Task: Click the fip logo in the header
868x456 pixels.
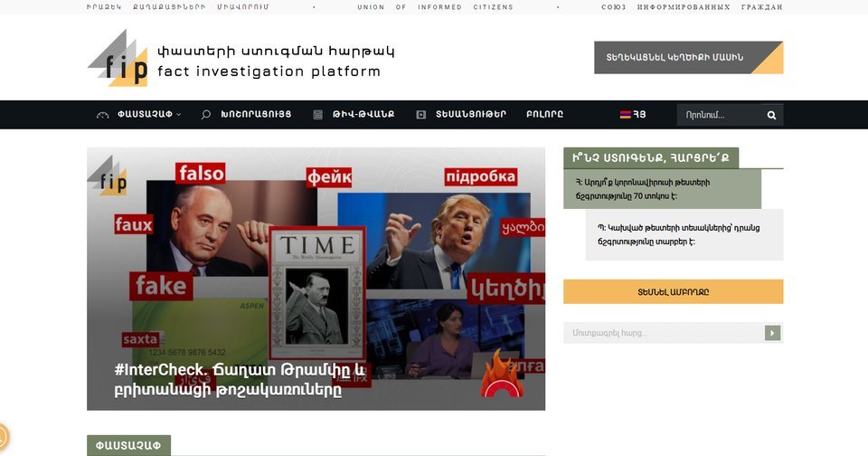Action: [x=118, y=58]
